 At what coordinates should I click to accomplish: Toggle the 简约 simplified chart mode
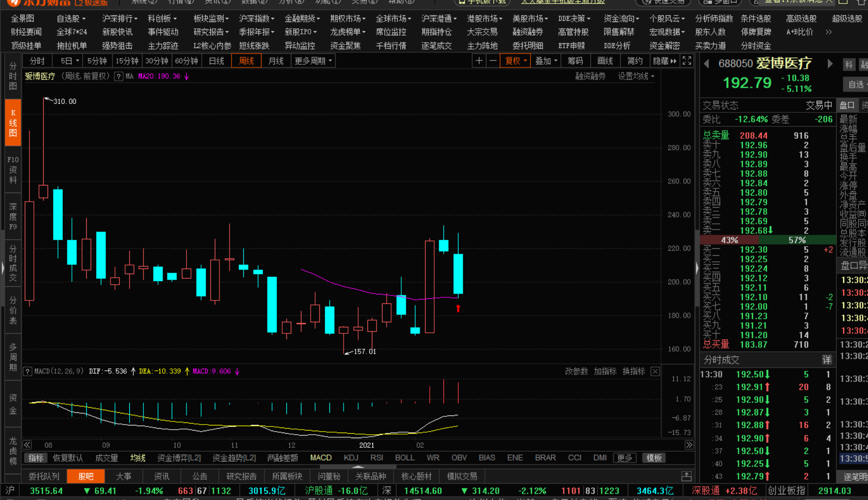pos(635,61)
